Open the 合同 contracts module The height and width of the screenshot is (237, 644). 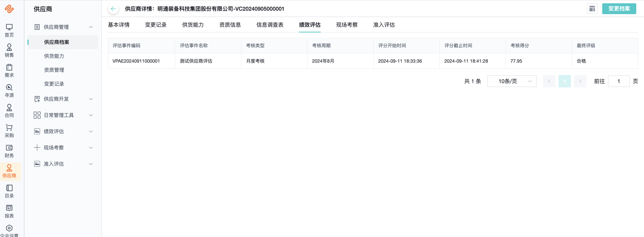[9, 111]
